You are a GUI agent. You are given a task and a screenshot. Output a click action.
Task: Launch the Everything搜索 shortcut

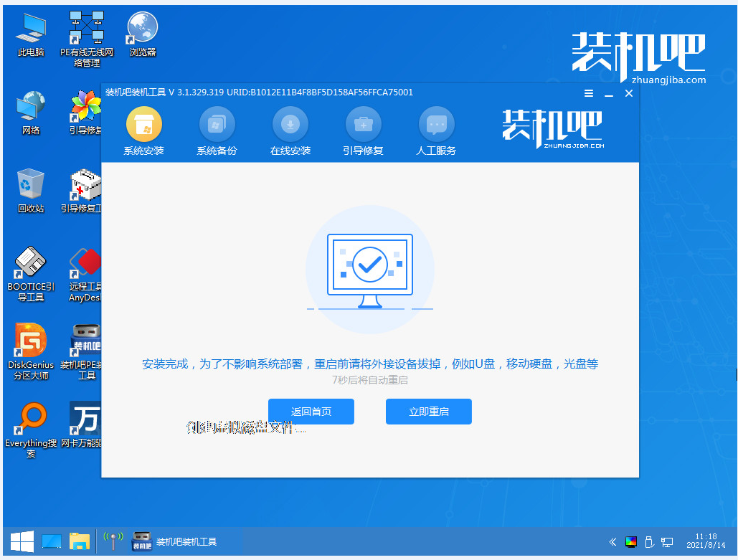31,430
